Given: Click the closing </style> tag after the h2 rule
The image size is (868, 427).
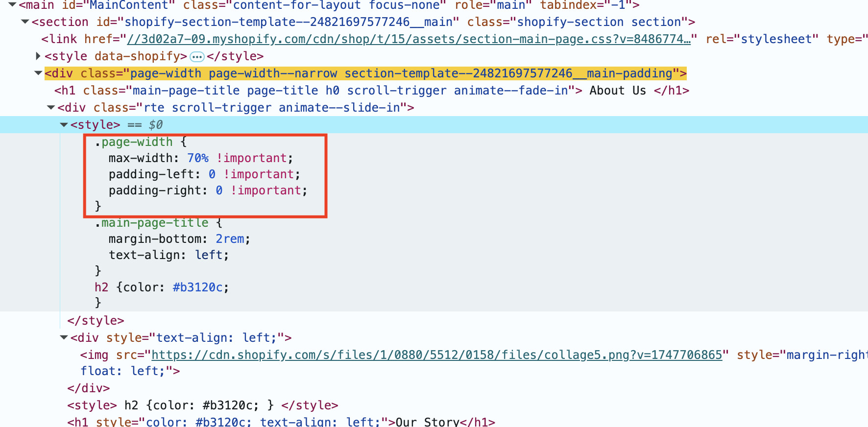Looking at the screenshot, I should (x=96, y=321).
